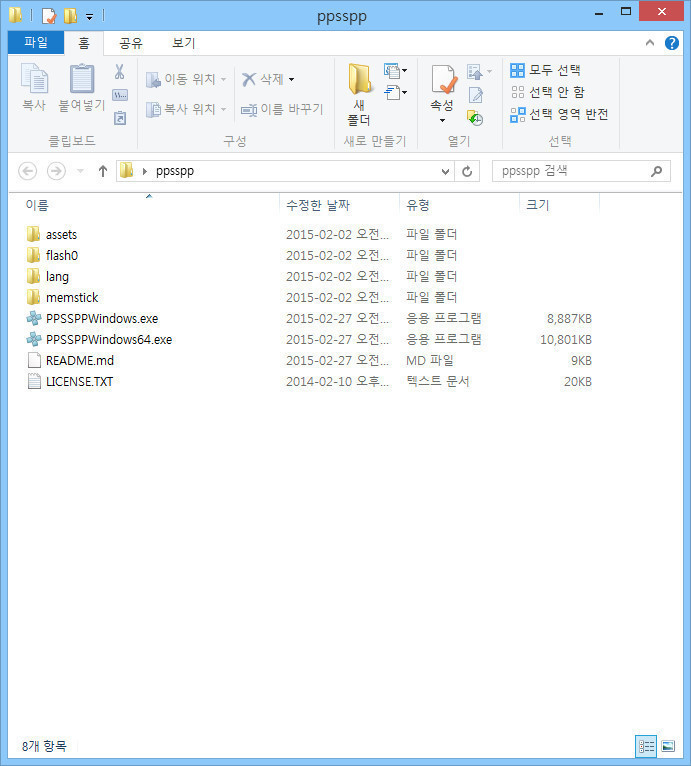
Task: Click Invert selection (선택 영역 반전)
Action: (x=559, y=114)
